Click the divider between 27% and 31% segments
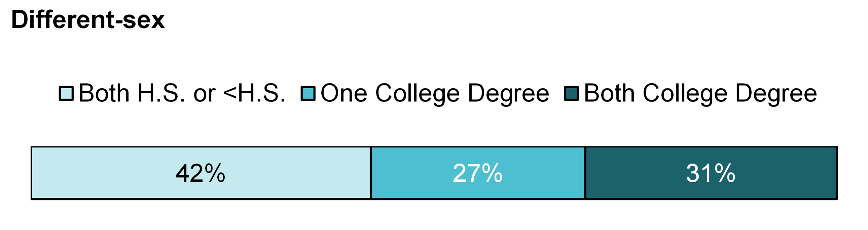The width and height of the screenshot is (868, 230). pyautogui.click(x=585, y=173)
